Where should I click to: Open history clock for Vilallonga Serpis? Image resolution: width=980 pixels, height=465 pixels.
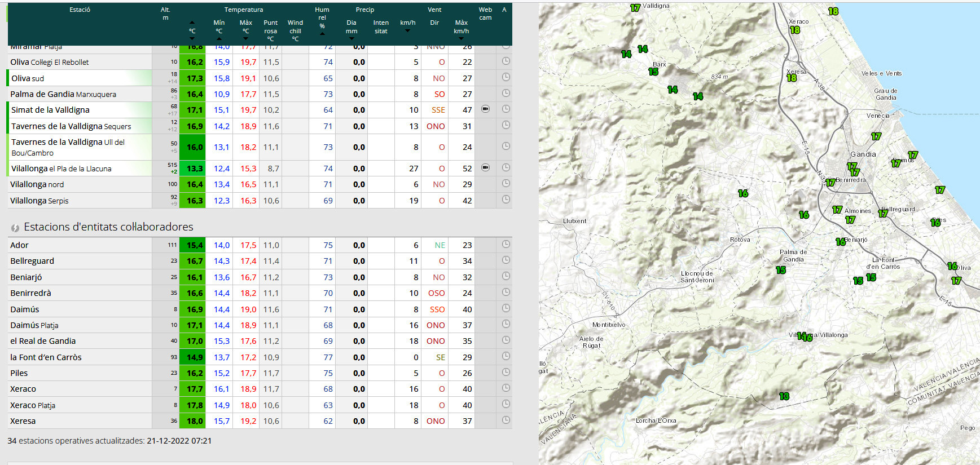(506, 199)
